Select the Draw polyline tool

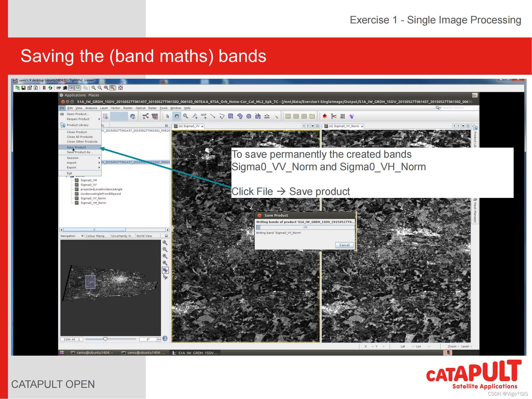(x=222, y=116)
